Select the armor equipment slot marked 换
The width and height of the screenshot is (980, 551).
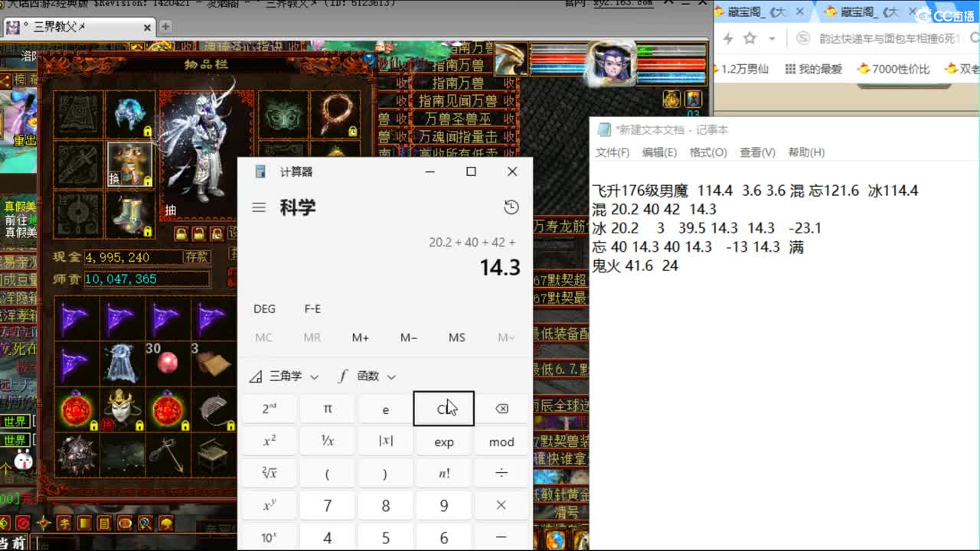[130, 164]
